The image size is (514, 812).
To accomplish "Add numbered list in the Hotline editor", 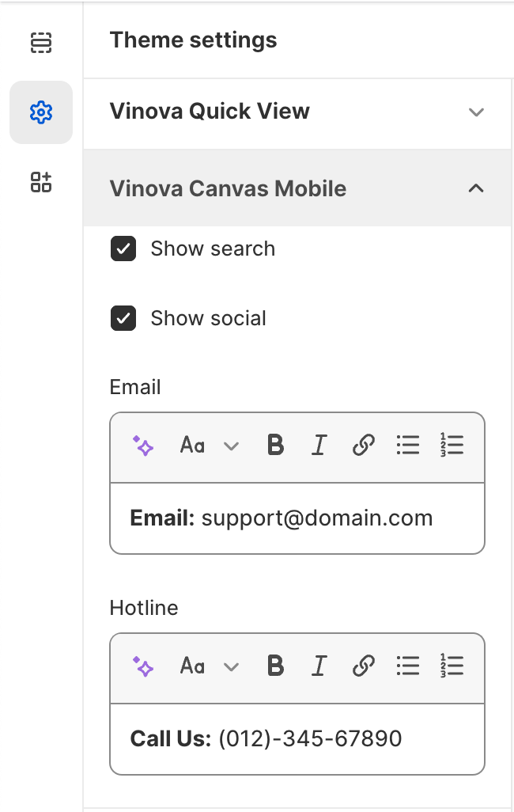I will [x=452, y=666].
